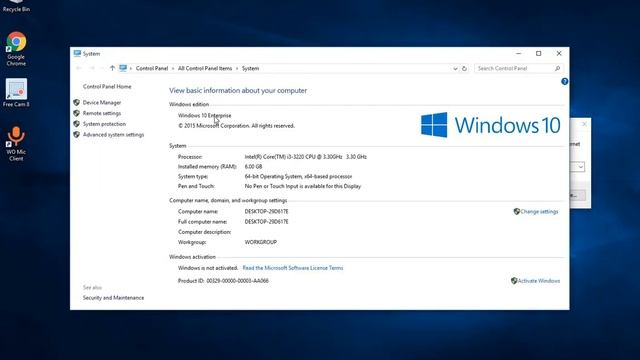Click the shield icon beside Activate Windows
The width and height of the screenshot is (640, 360).
click(514, 281)
